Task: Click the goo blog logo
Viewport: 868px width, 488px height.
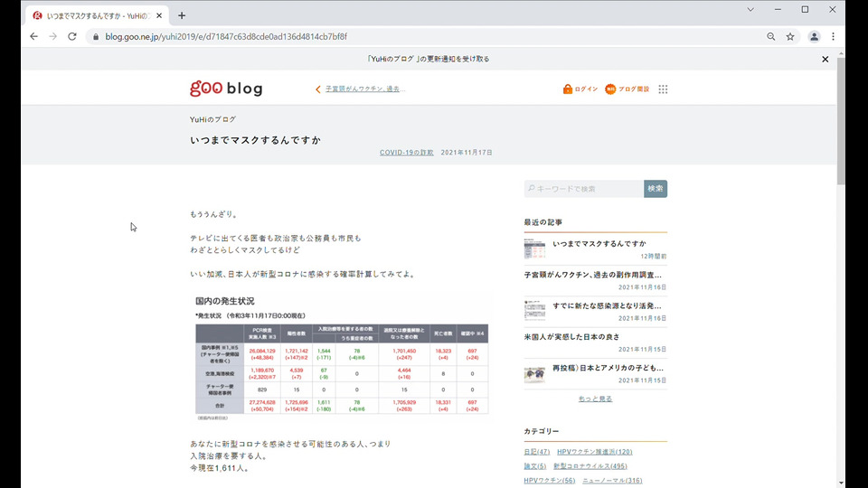Action: point(226,89)
